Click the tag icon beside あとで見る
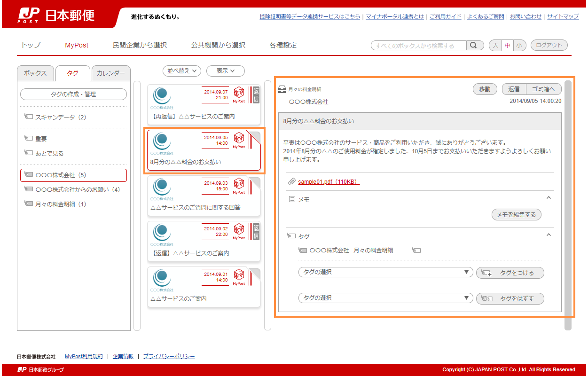588x376 pixels. coord(29,153)
